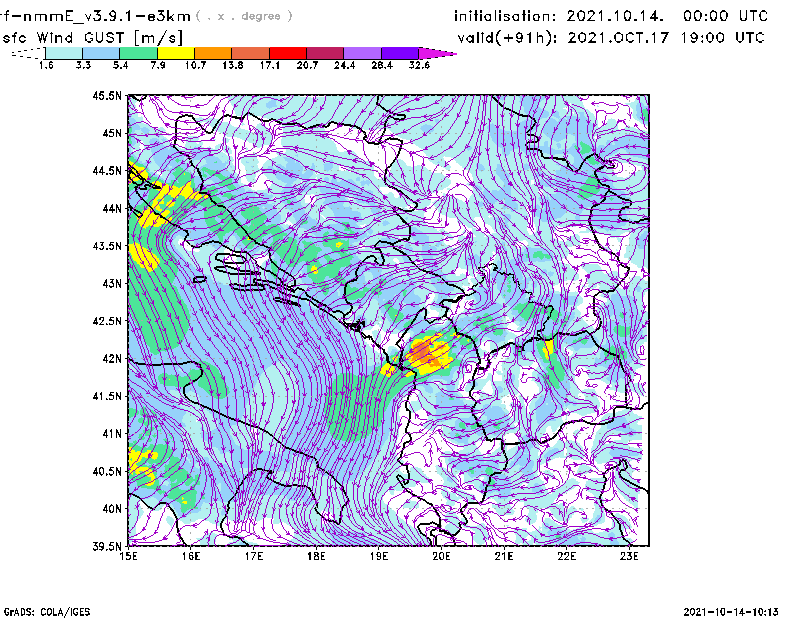Viewport: 800px width, 618px height.
Task: Click the grey "( . x . degree )" text
Action: point(244,16)
